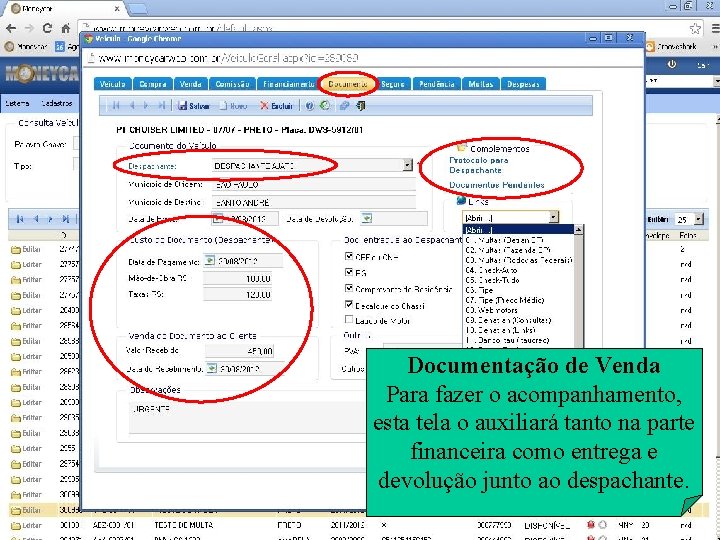Switch to the Financiamento tab
The width and height of the screenshot is (720, 540).
(289, 84)
